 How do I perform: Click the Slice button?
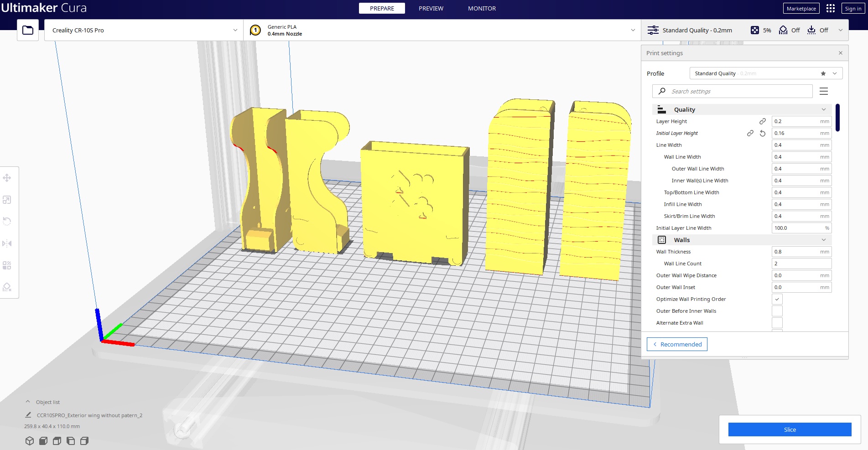click(x=790, y=429)
